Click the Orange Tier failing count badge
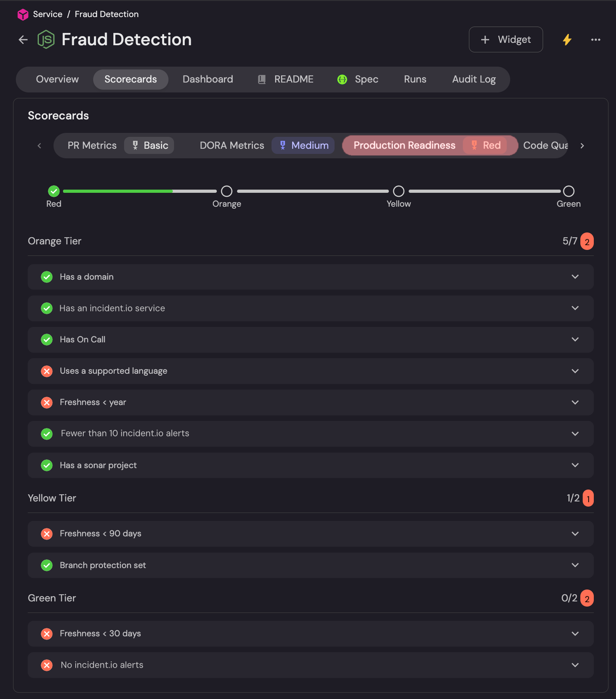616x699 pixels. pos(587,242)
